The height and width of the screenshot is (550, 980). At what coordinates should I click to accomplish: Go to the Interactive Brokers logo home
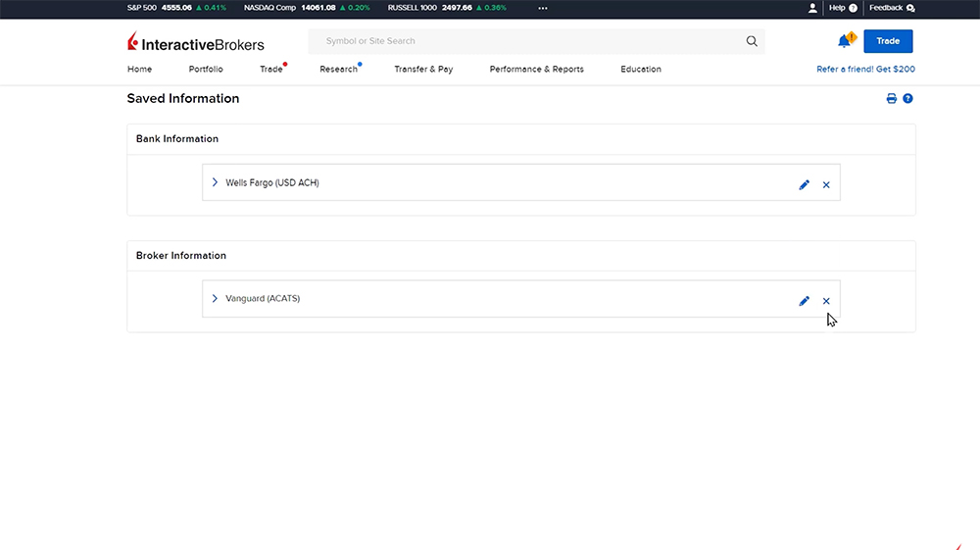click(x=196, y=42)
